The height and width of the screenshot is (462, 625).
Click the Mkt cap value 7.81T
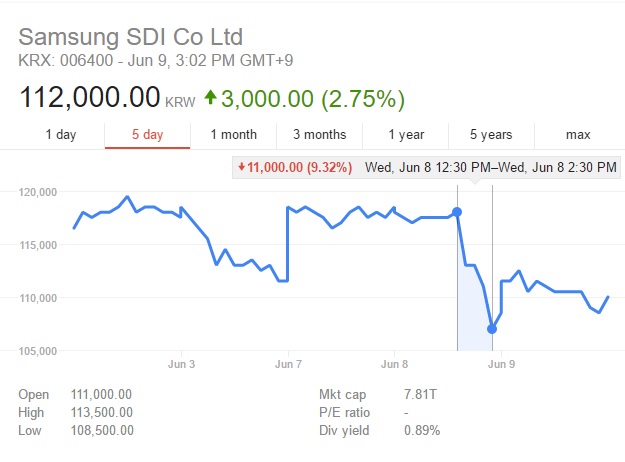click(x=420, y=395)
